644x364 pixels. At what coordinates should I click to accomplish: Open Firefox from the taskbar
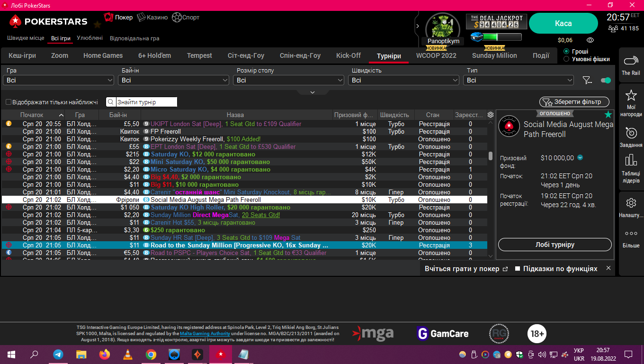coord(105,354)
